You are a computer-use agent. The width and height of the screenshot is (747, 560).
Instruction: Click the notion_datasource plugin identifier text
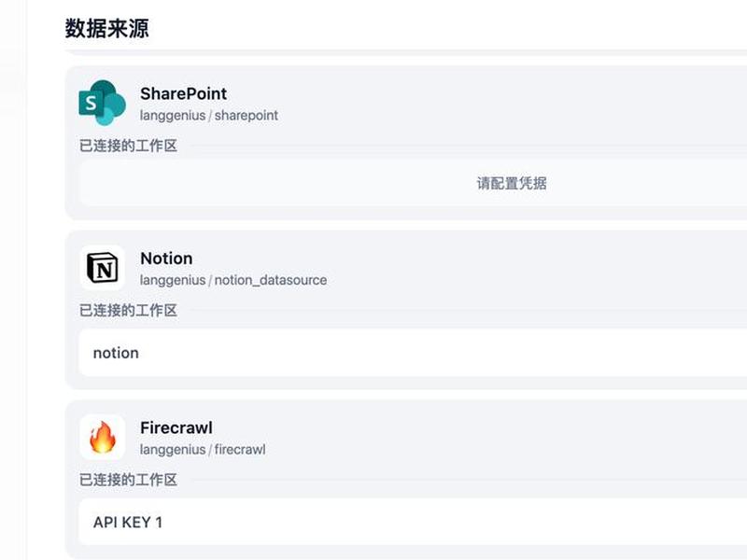tap(271, 281)
